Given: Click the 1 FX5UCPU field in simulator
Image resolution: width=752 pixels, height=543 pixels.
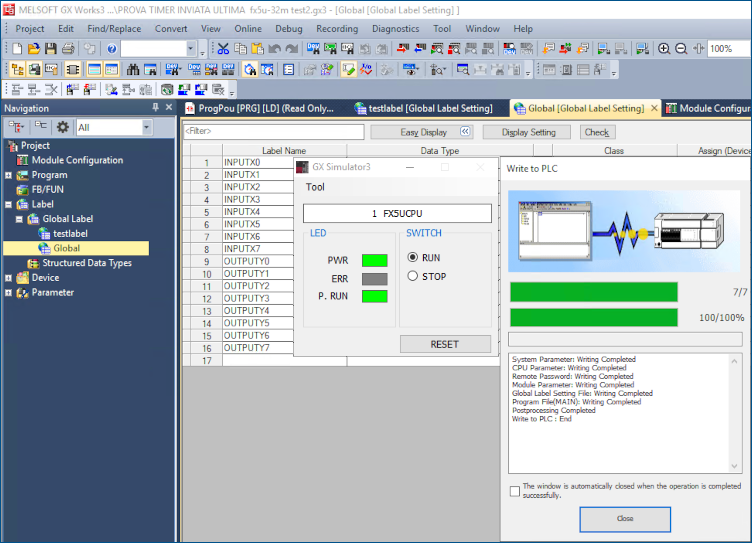Looking at the screenshot, I should point(397,213).
